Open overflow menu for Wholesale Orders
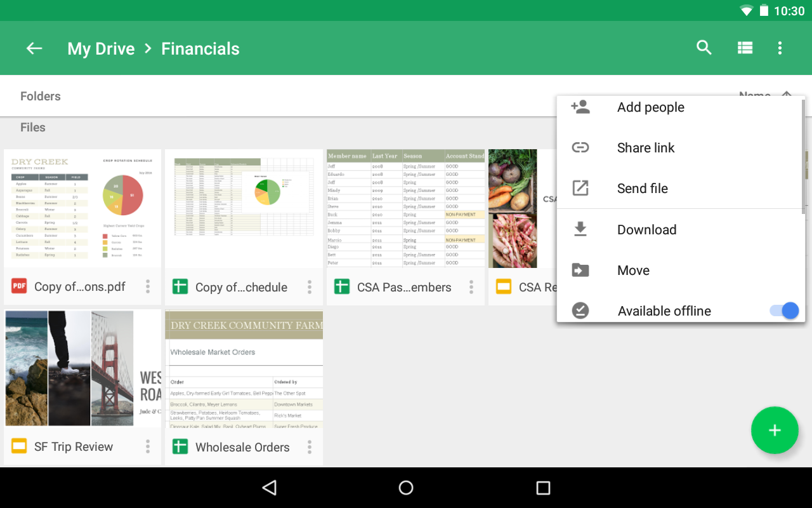This screenshot has height=508, width=812. click(x=309, y=446)
